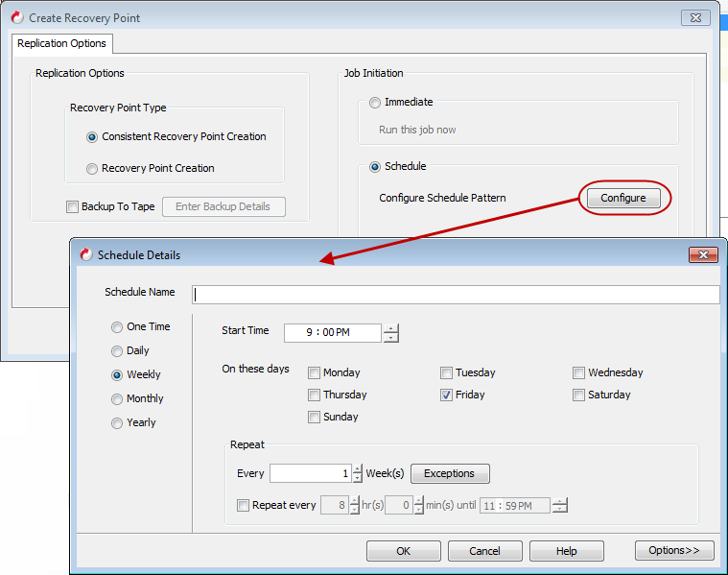
Task: Uncheck the Friday checkbox
Action: [x=447, y=395]
